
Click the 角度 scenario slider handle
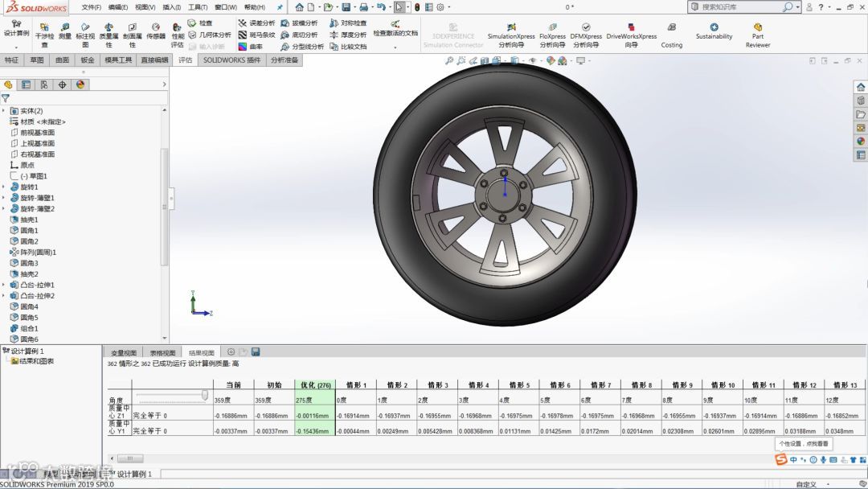point(205,396)
